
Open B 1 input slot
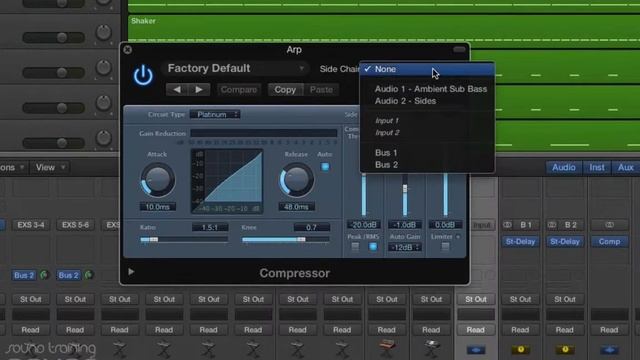click(x=526, y=225)
